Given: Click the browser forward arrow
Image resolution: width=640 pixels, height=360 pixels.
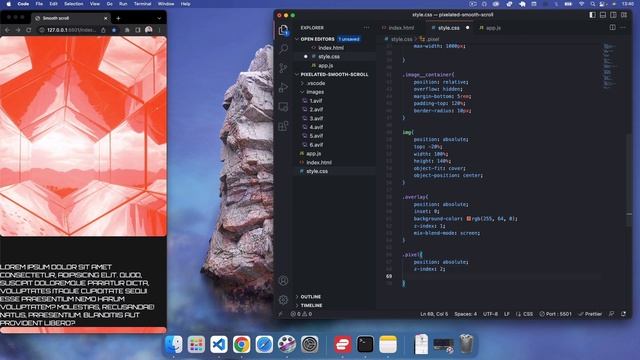Looking at the screenshot, I should coord(18,30).
